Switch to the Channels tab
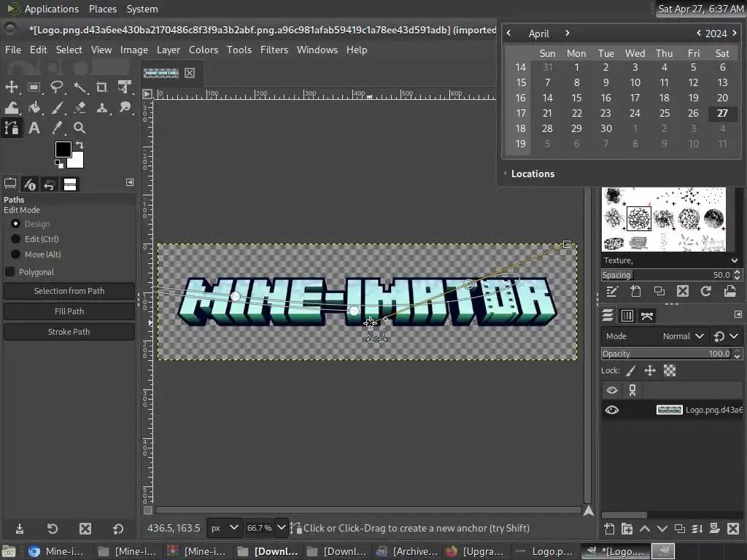The height and width of the screenshot is (560, 747). click(x=627, y=316)
